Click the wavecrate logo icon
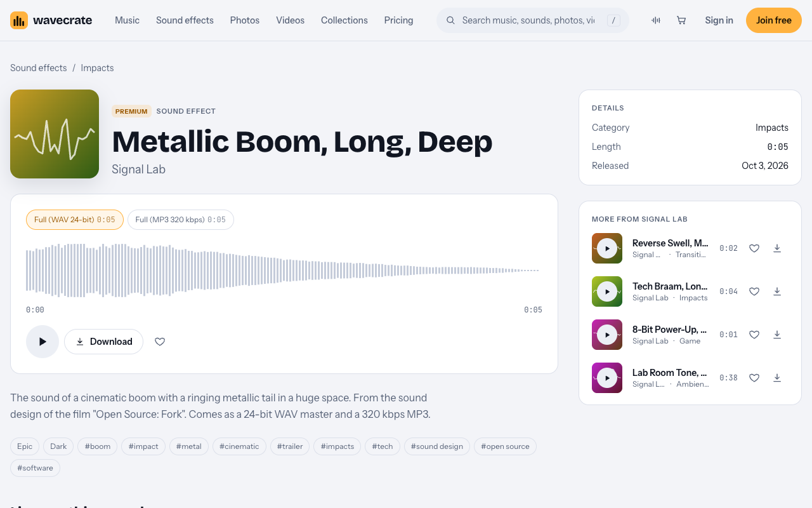 point(19,20)
